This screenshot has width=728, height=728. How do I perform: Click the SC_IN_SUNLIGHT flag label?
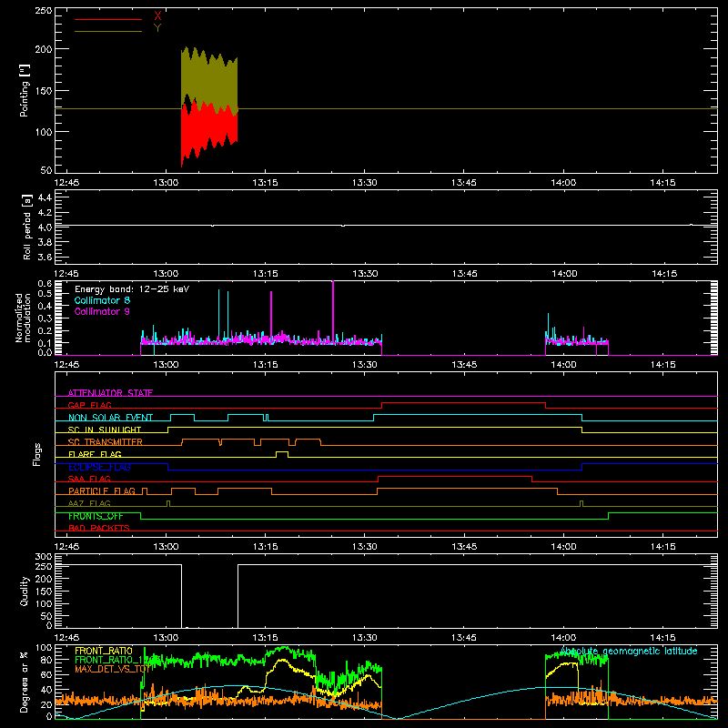point(105,430)
